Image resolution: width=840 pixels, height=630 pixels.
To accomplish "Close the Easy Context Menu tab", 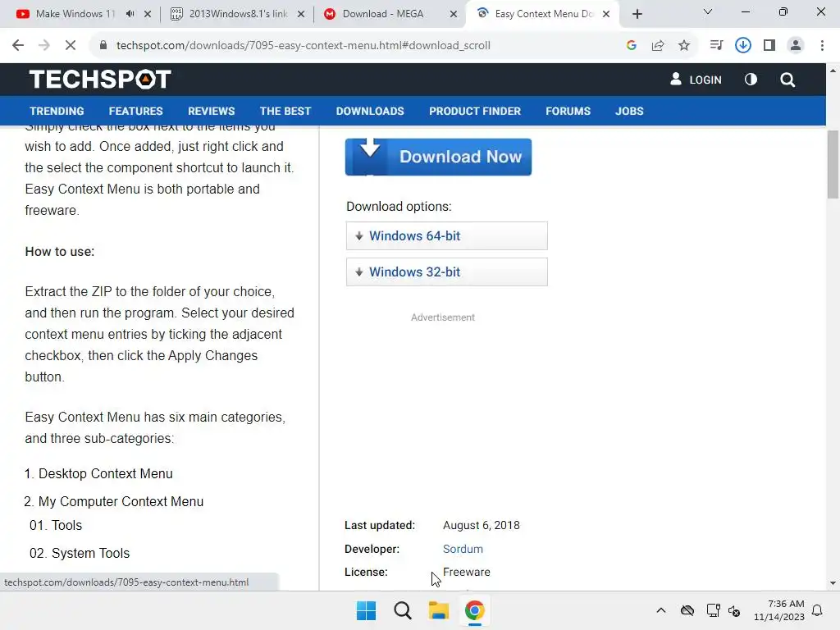I will tap(606, 14).
